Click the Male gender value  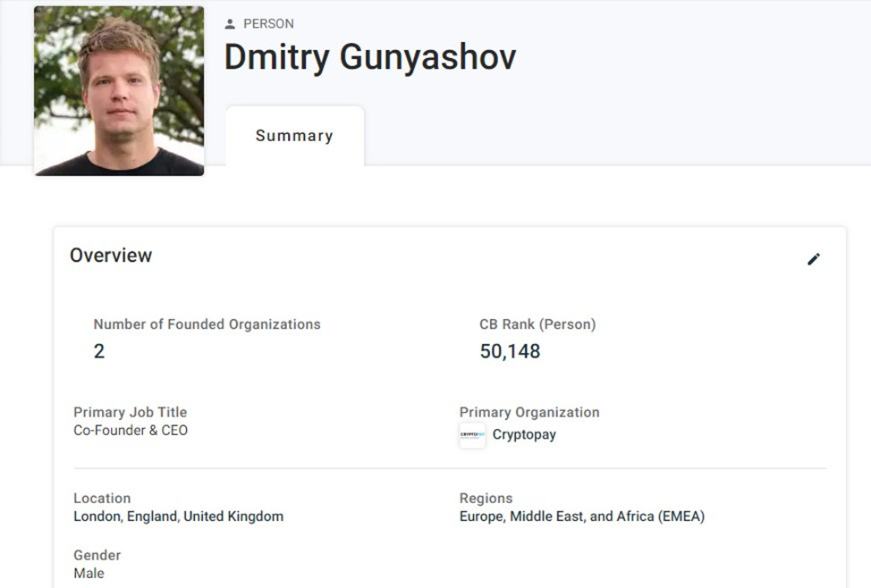[x=89, y=574]
